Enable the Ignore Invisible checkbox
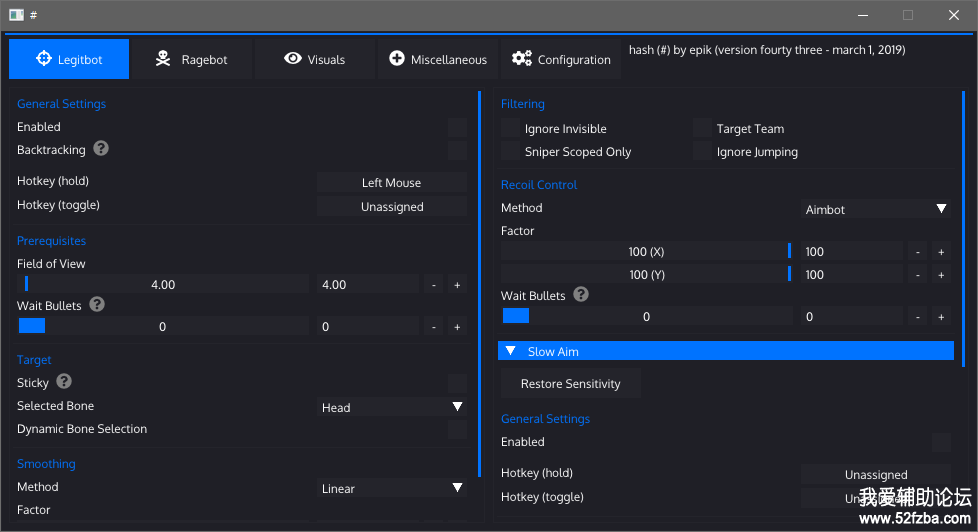This screenshot has width=978, height=532. (511, 129)
